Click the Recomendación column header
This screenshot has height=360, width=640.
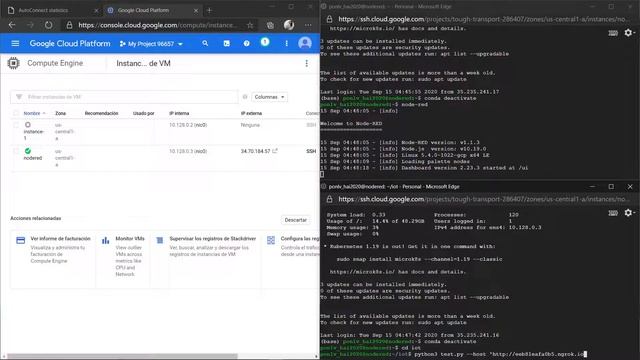pyautogui.click(x=102, y=113)
